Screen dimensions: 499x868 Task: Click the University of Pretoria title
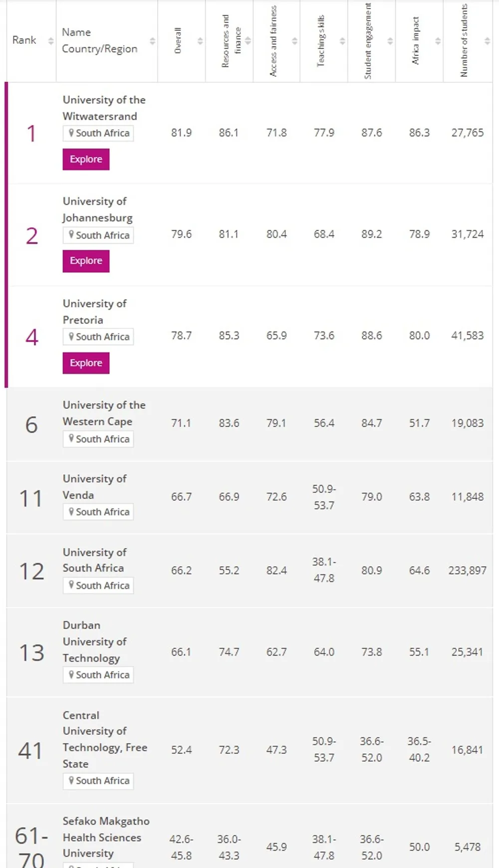click(x=94, y=312)
